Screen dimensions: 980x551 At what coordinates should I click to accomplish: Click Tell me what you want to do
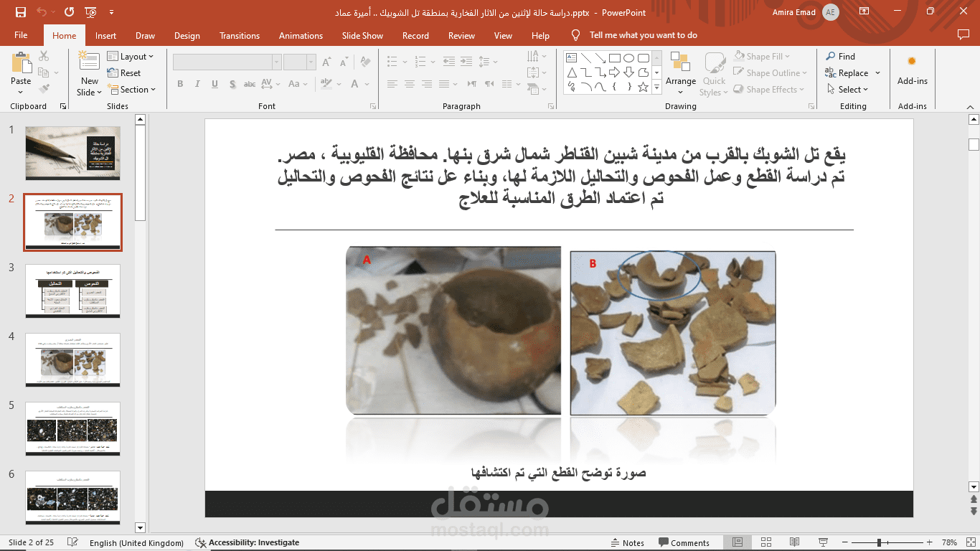tap(643, 35)
